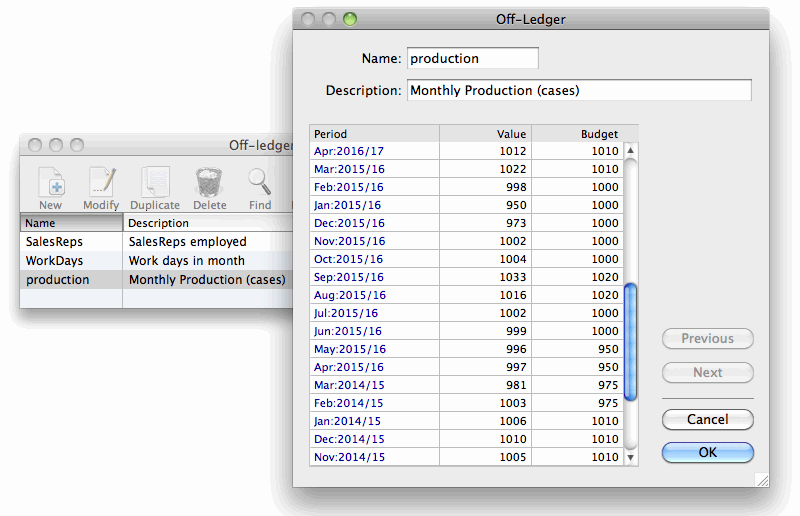Click the resize grip of Off-Ledger dialog
The width and height of the screenshot is (800, 516).
[x=762, y=480]
